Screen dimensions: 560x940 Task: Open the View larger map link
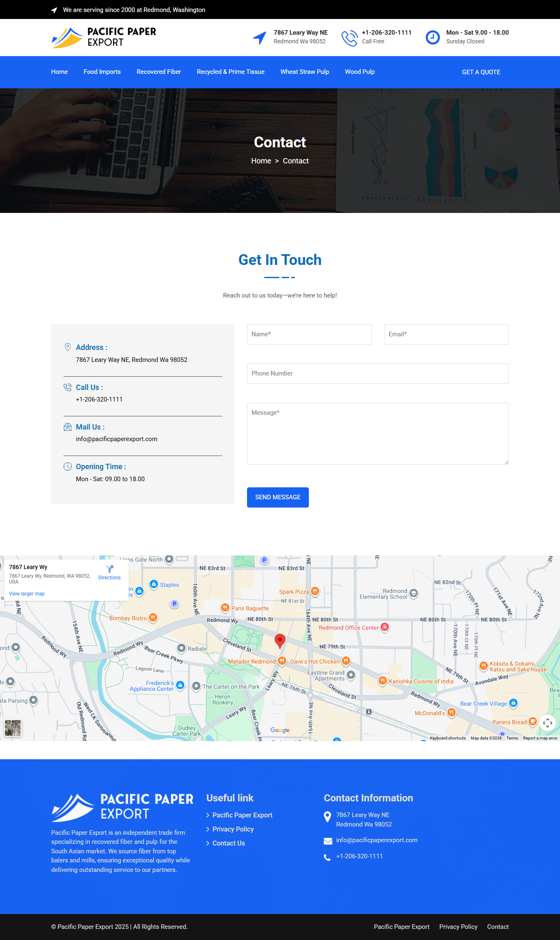click(27, 594)
